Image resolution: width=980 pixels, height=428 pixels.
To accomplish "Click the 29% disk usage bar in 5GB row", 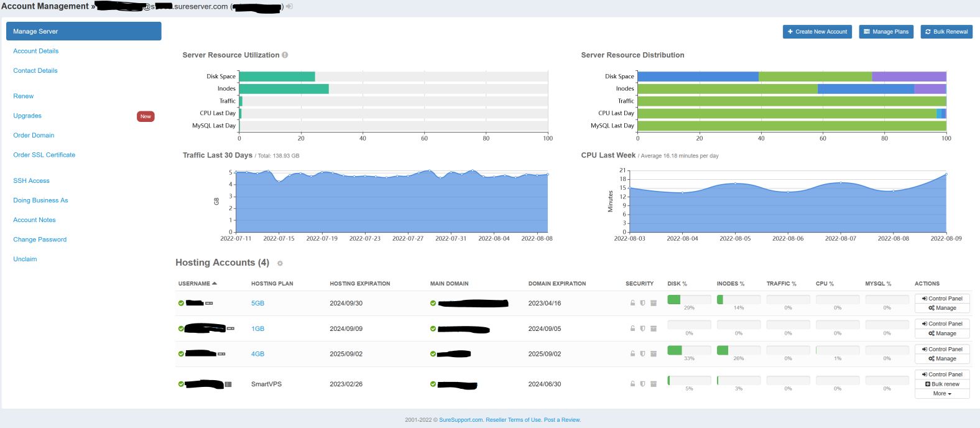I will coord(689,299).
